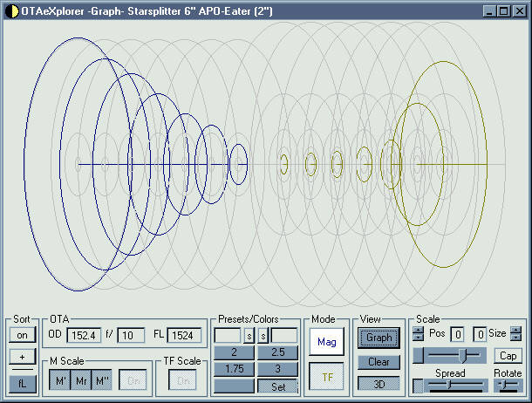
Task: Click the blank preset button below 1.75
Action: point(234,386)
